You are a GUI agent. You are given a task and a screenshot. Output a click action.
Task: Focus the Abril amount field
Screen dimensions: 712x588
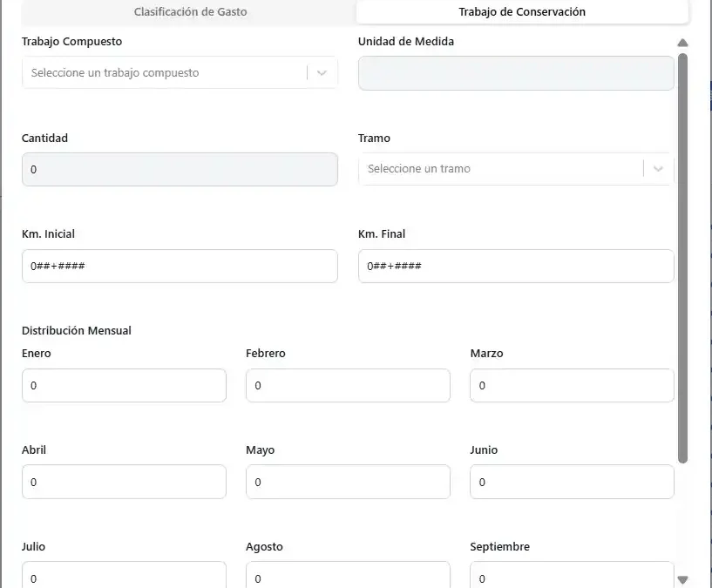124,482
